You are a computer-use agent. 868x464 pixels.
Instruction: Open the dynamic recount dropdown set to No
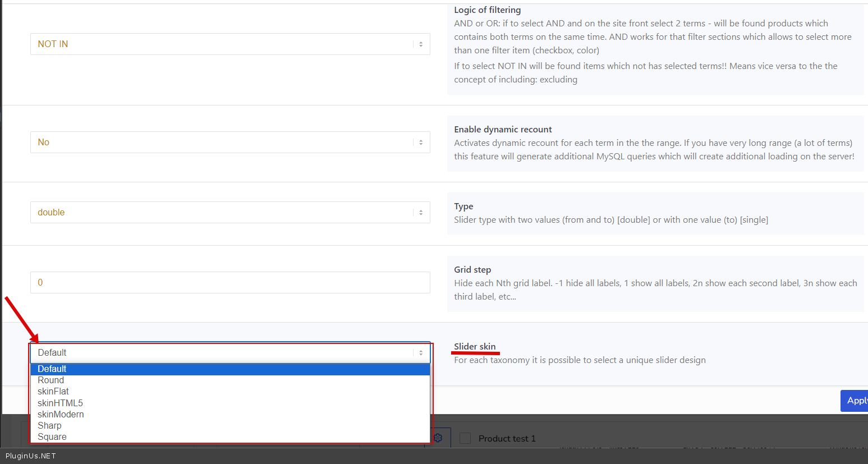click(x=224, y=142)
